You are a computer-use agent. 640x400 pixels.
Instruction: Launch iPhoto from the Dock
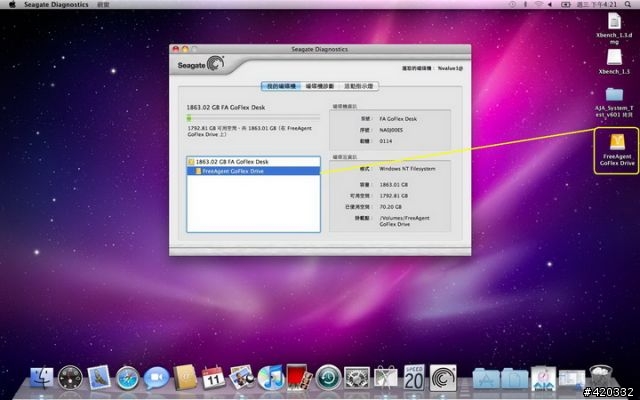(x=242, y=377)
